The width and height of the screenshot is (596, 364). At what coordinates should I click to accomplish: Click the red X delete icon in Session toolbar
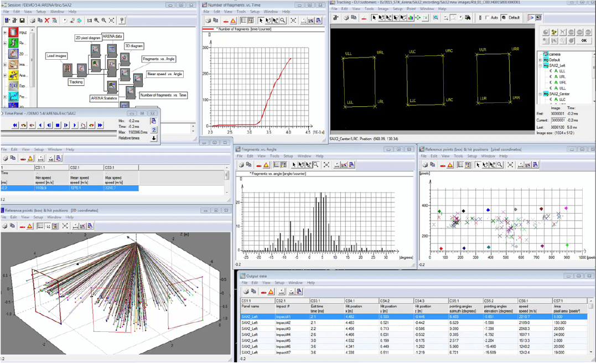(47, 20)
